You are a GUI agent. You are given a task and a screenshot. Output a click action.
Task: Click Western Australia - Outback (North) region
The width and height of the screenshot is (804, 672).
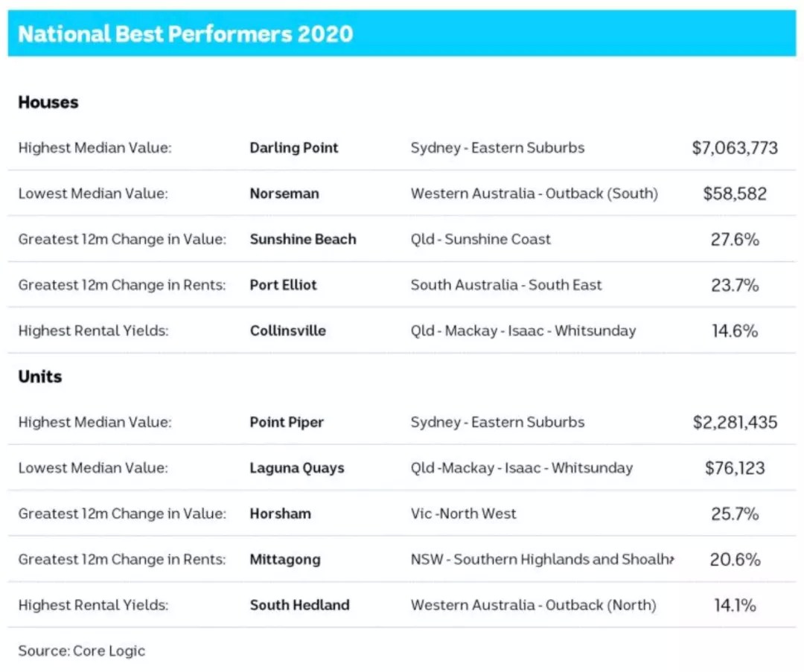[x=533, y=605]
